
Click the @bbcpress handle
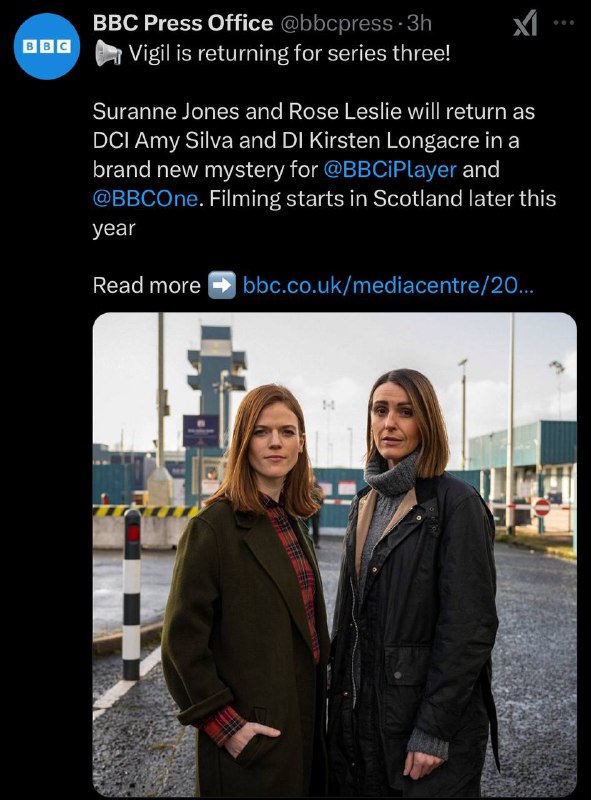(337, 23)
